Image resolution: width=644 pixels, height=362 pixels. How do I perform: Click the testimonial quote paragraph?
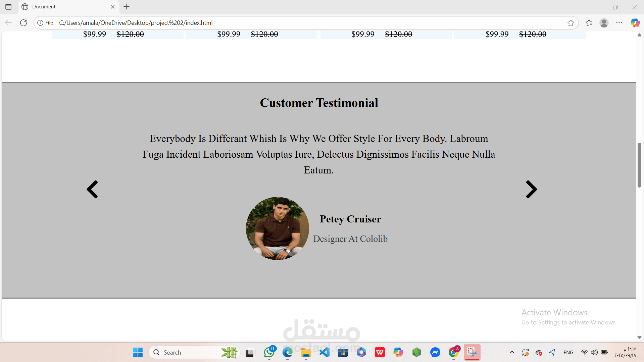(319, 154)
